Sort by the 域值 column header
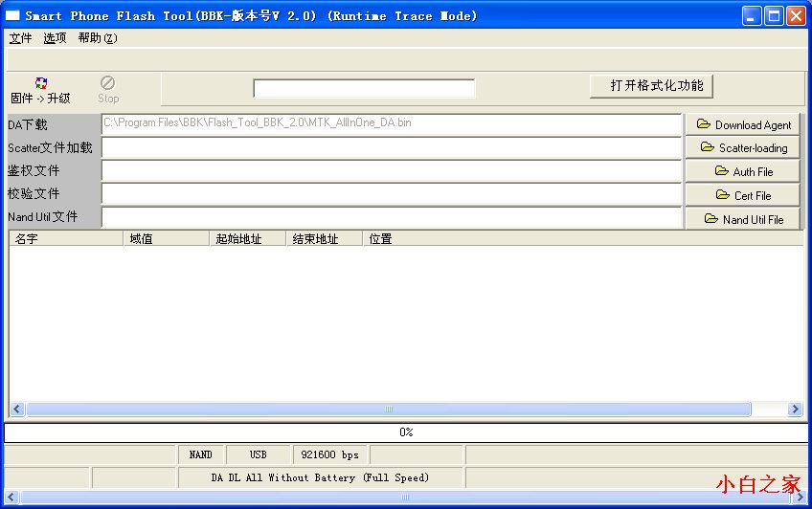 (x=167, y=239)
